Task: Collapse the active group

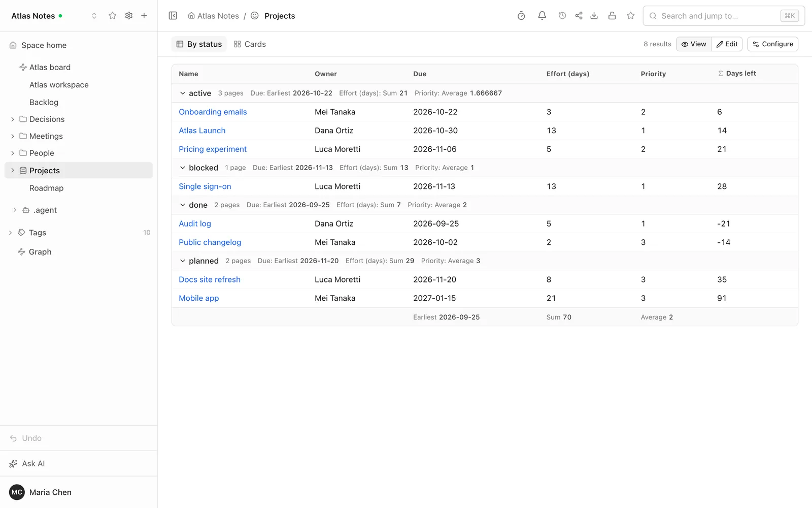Action: point(183,93)
